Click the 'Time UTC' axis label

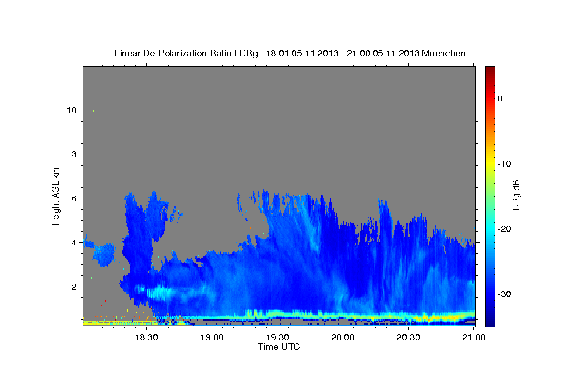(x=279, y=347)
